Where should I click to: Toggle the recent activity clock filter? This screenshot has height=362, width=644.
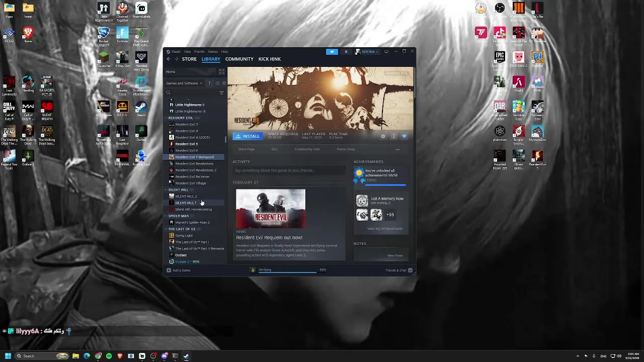point(217,83)
